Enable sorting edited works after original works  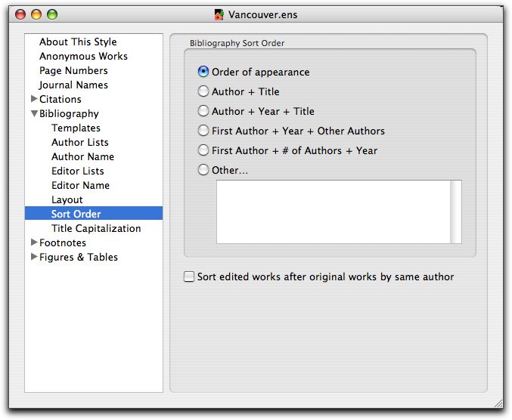(189, 276)
